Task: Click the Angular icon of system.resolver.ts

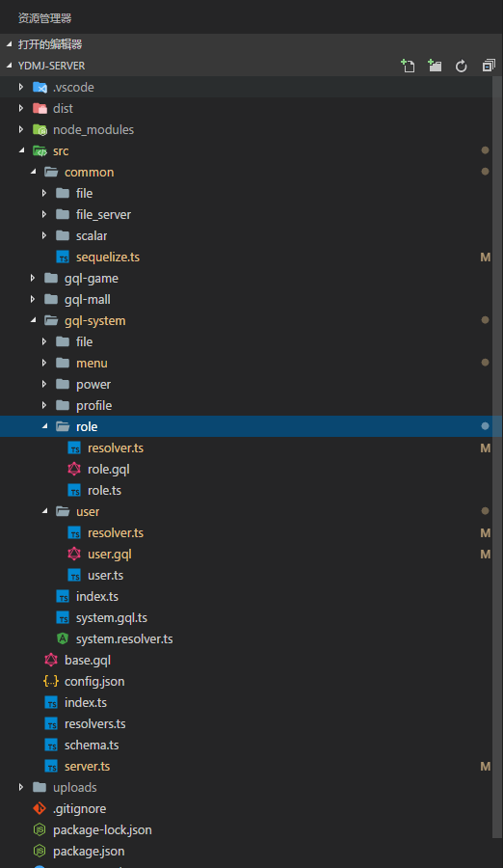Action: (x=63, y=638)
